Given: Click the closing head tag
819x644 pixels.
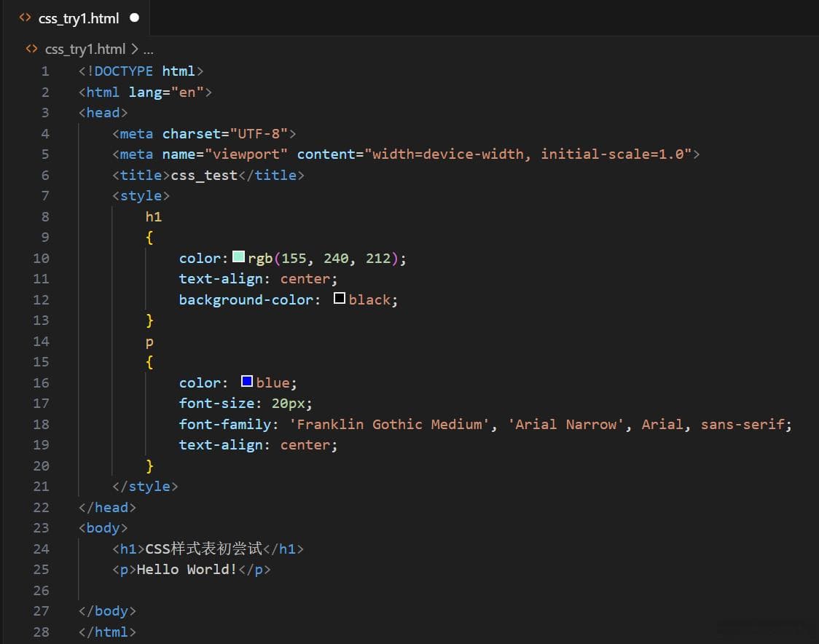Looking at the screenshot, I should pos(107,508).
